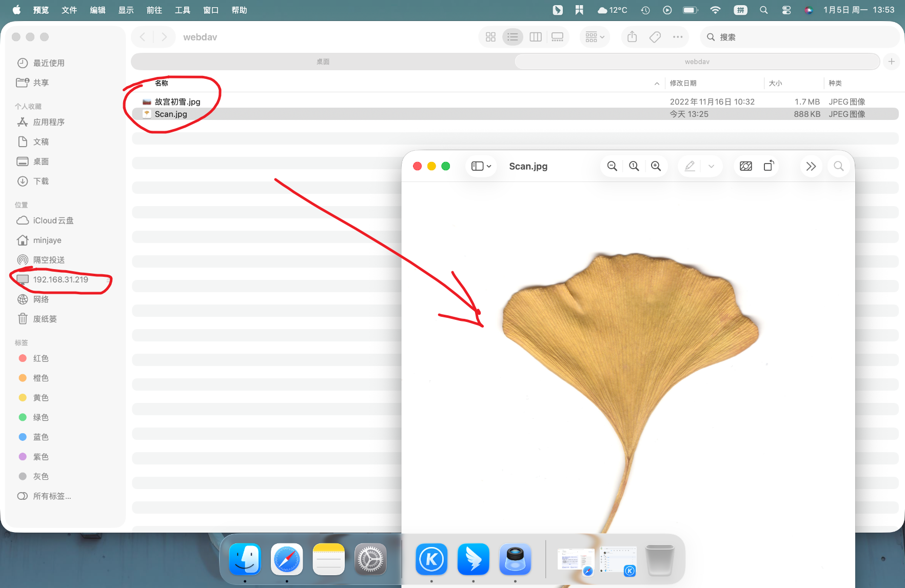Viewport: 905px width, 588px height.
Task: Open minjaye home folder in sidebar
Action: tap(39, 240)
